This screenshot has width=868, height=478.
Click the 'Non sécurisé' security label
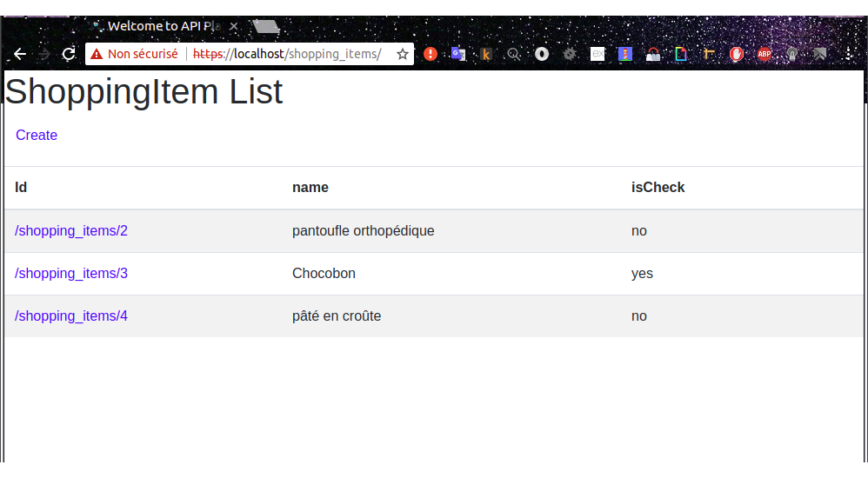[x=143, y=54]
